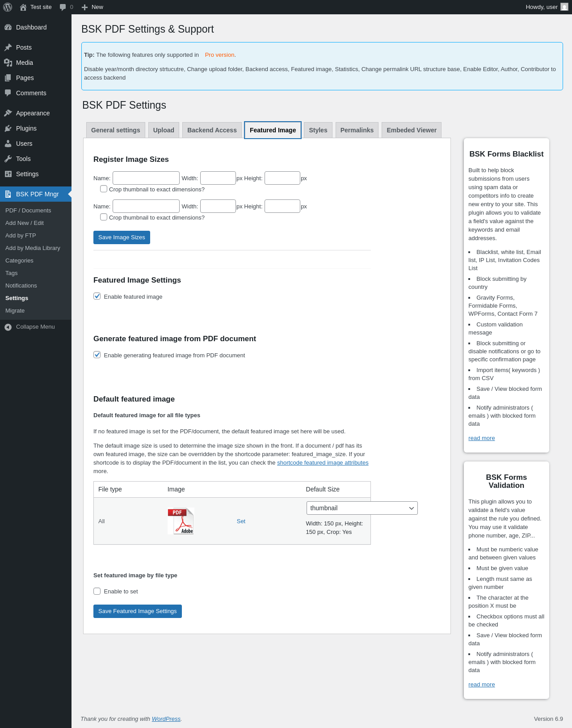Viewport: 572px width, 728px height.
Task: Click the Dashboard gauge icon
Action: pos(8,27)
